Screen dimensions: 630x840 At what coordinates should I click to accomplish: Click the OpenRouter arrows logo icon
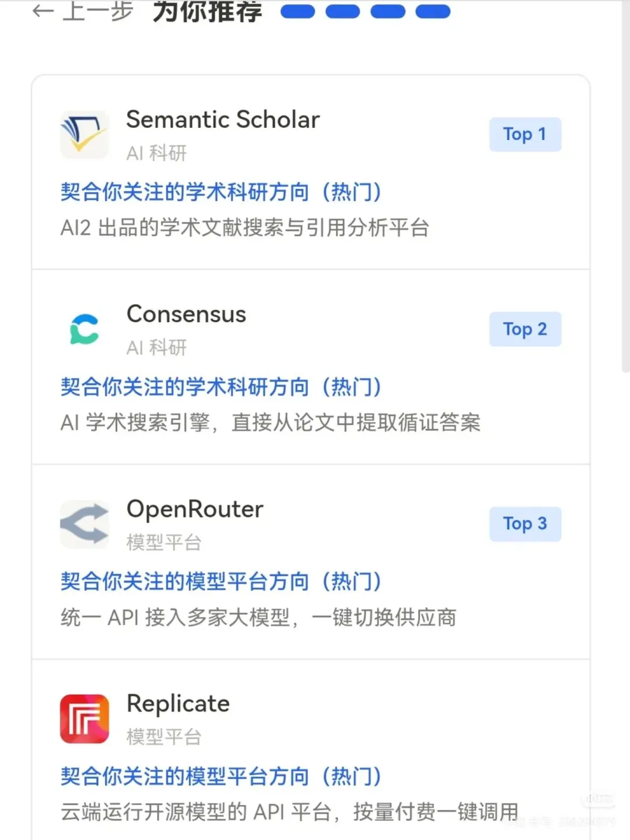[84, 524]
